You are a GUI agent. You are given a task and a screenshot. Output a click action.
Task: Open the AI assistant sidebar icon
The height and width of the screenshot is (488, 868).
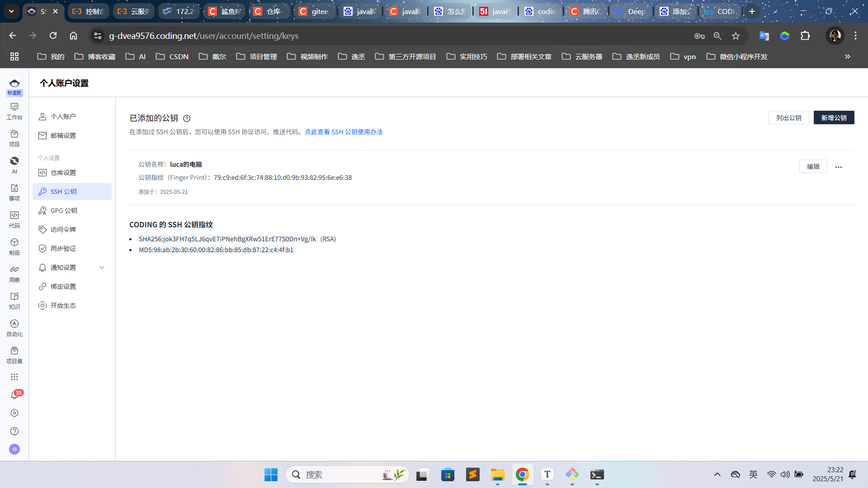(14, 165)
